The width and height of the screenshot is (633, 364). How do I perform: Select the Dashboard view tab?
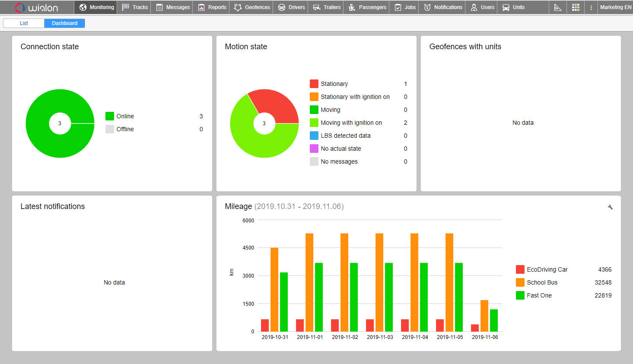[x=65, y=23]
